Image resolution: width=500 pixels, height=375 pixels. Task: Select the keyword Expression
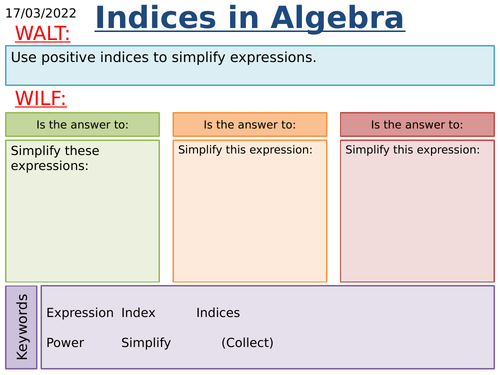point(80,313)
